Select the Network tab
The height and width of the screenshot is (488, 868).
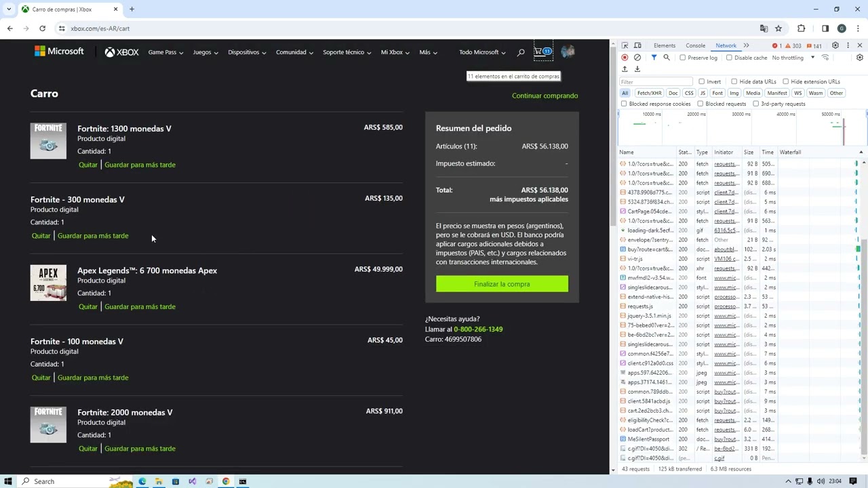tap(726, 45)
